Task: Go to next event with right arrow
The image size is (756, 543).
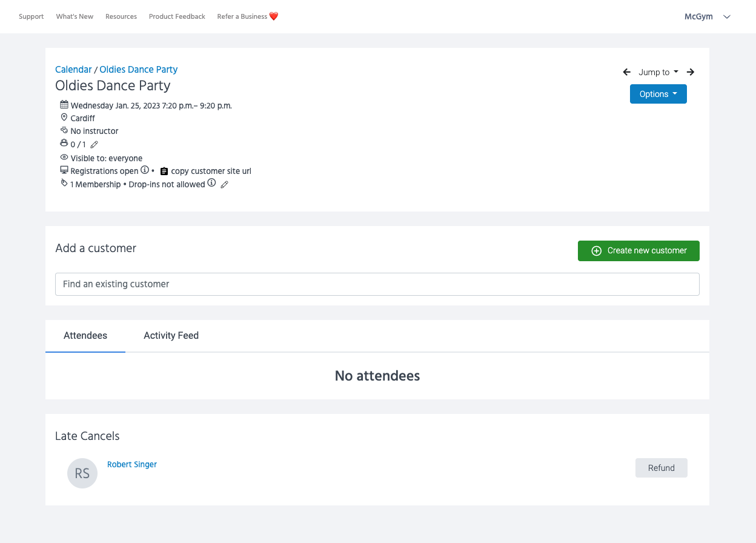Action: click(x=691, y=72)
